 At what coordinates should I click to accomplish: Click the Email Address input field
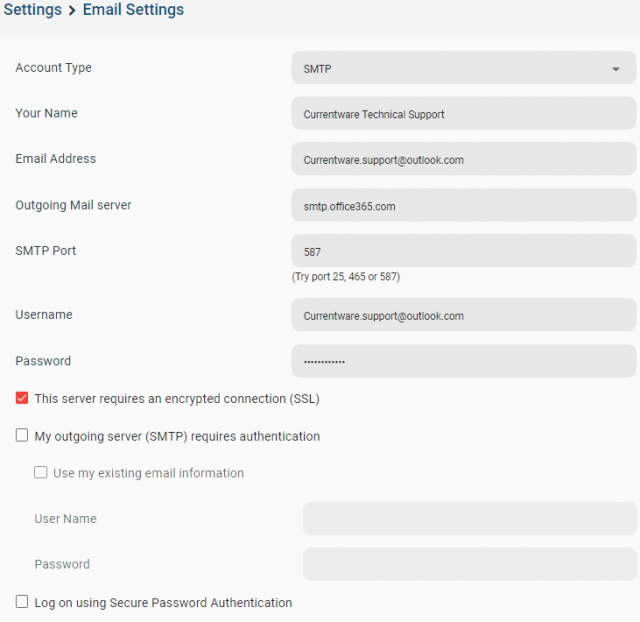click(x=463, y=159)
